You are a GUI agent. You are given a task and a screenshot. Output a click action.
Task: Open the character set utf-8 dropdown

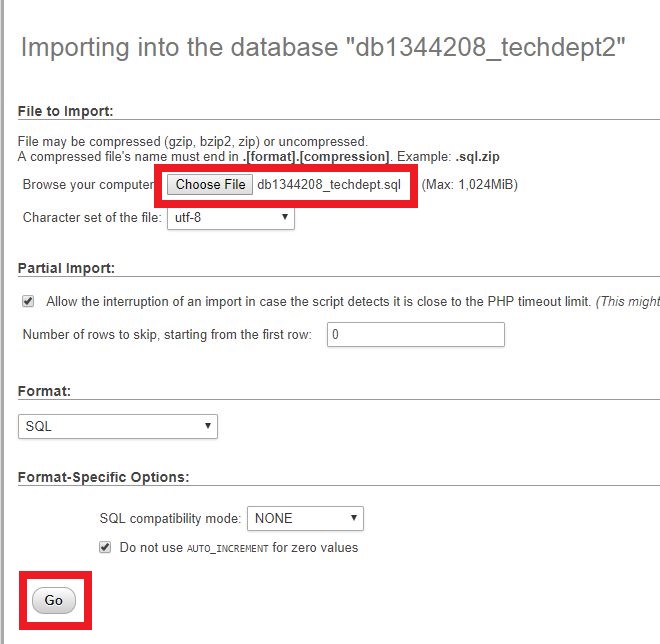pyautogui.click(x=230, y=217)
